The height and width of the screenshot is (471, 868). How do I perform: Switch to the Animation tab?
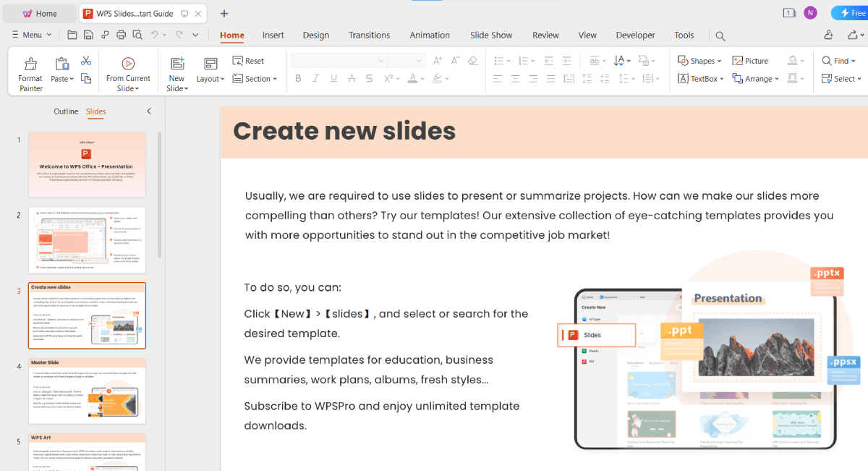(430, 35)
